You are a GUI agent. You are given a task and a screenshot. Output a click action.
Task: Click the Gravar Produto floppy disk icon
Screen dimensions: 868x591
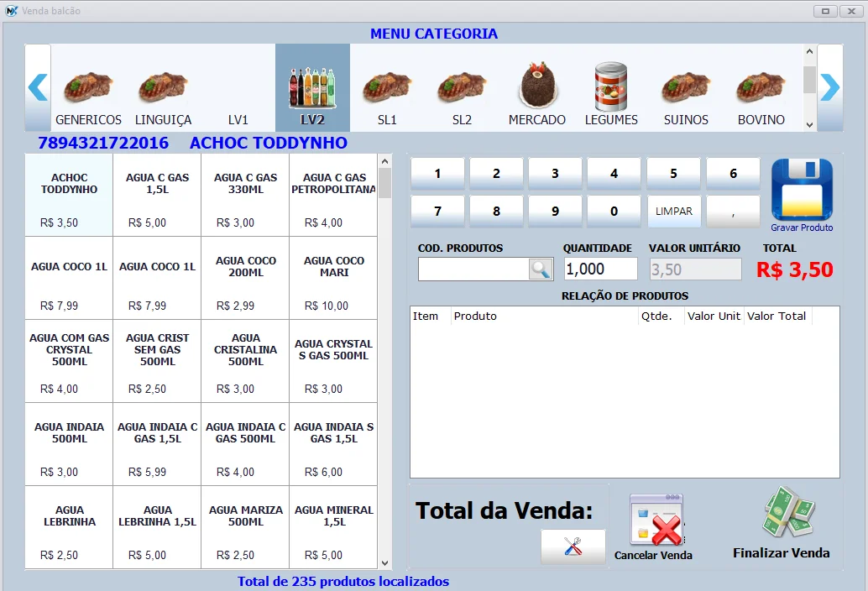pyautogui.click(x=802, y=190)
